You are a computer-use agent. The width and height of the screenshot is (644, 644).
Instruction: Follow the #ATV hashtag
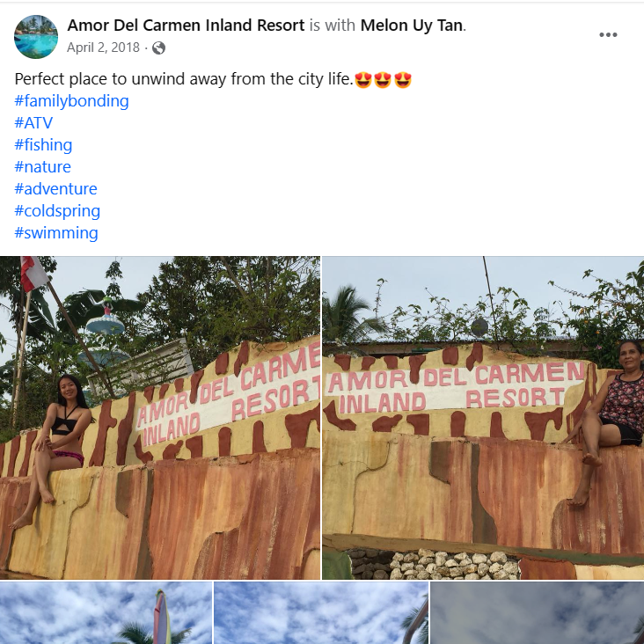33,123
